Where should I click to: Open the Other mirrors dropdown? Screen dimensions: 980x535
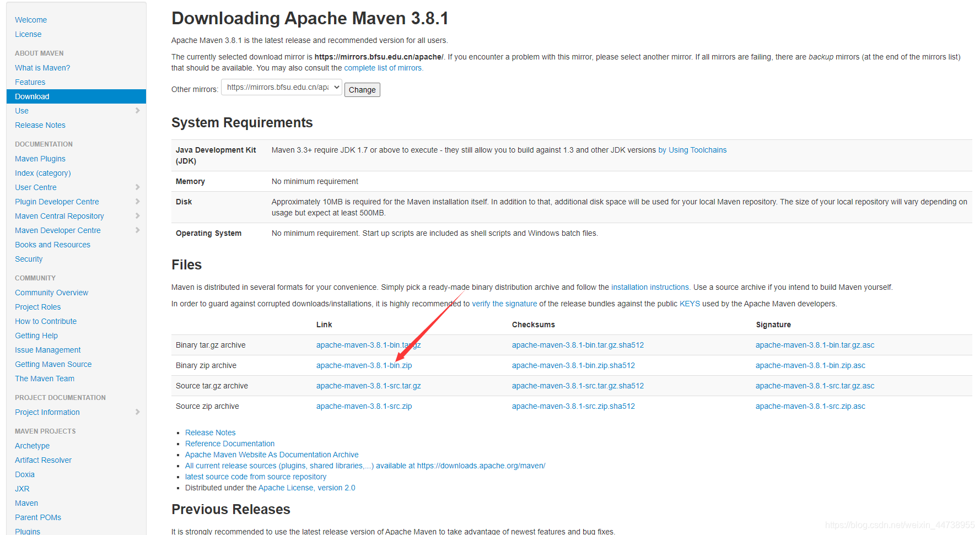[x=282, y=87]
